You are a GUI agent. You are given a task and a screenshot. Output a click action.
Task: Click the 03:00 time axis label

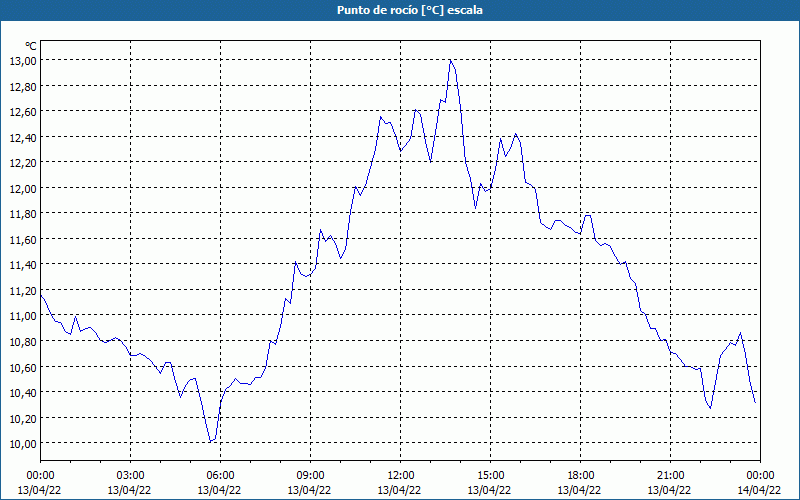(x=130, y=476)
